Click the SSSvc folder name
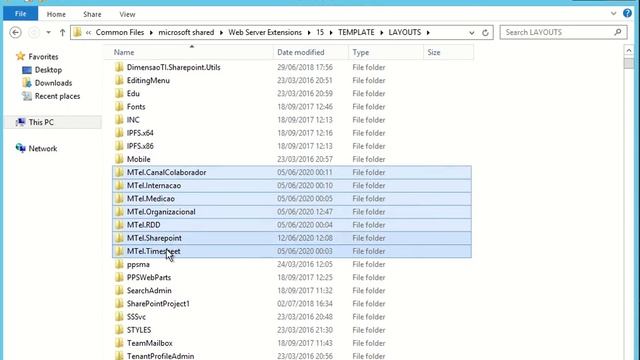The width and height of the screenshot is (640, 360). [x=136, y=317]
